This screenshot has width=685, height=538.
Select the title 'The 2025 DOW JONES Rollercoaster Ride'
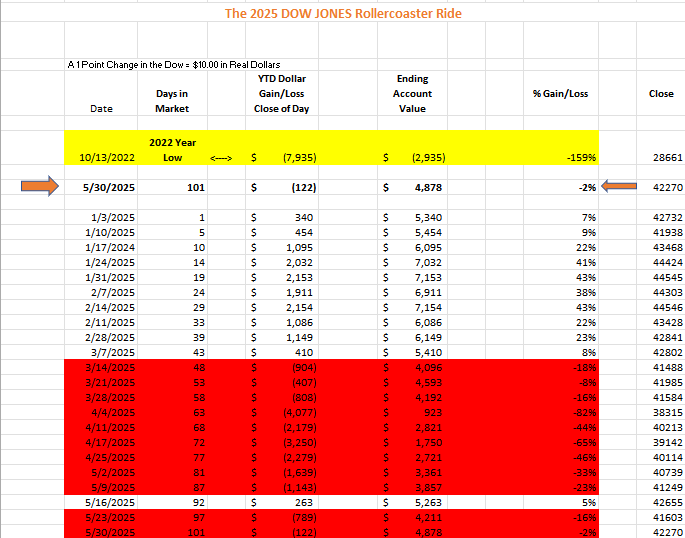(343, 14)
